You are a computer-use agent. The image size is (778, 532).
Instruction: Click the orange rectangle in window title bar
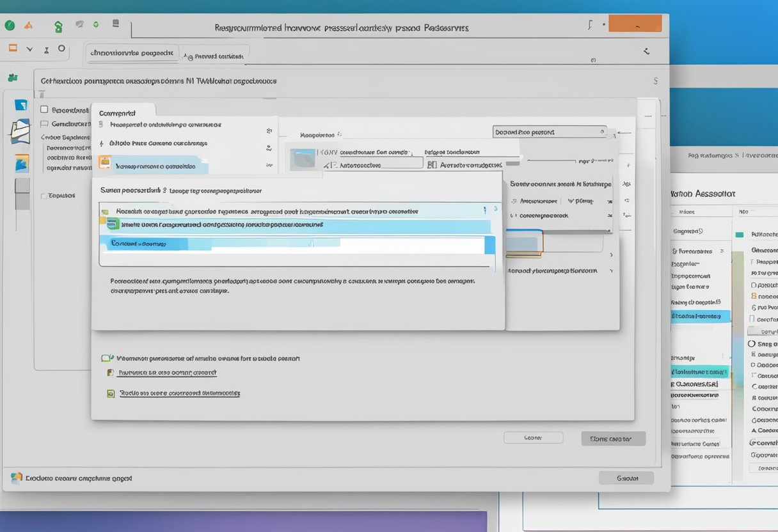[635, 24]
